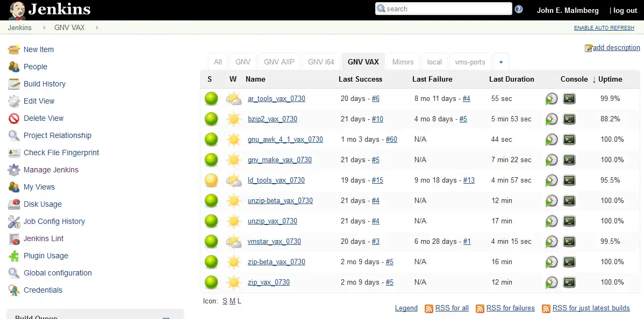
Task: Switch to the GNV view tab
Action: click(x=243, y=62)
